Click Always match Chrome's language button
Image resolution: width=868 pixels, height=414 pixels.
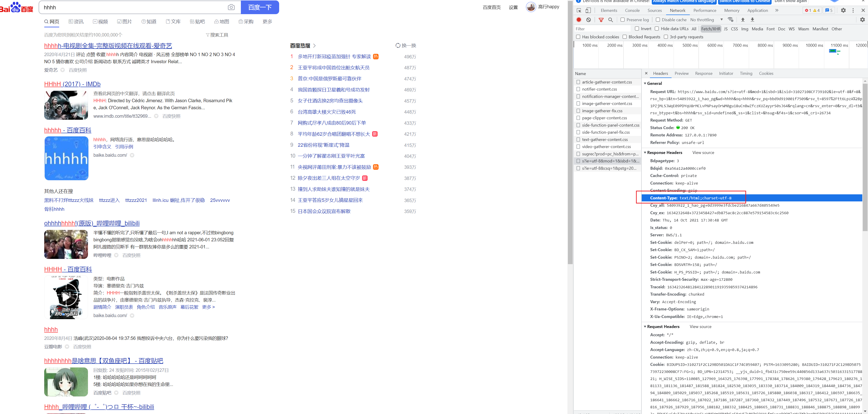point(684,1)
